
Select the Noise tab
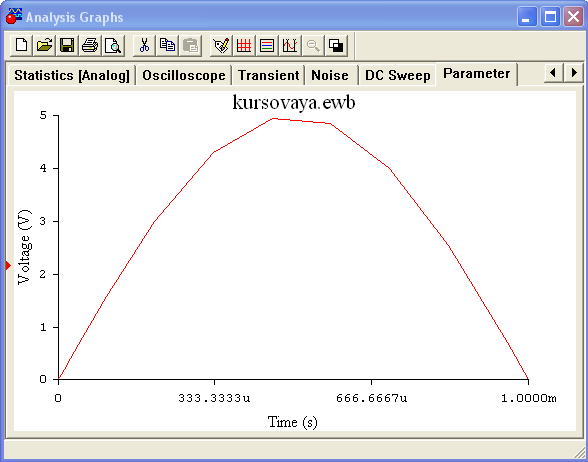point(330,75)
